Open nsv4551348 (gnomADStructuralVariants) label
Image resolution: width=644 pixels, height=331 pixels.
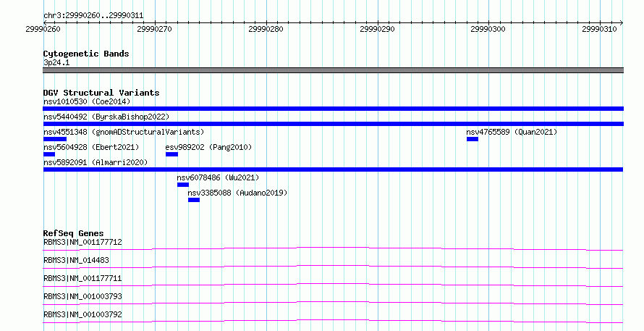tap(124, 132)
